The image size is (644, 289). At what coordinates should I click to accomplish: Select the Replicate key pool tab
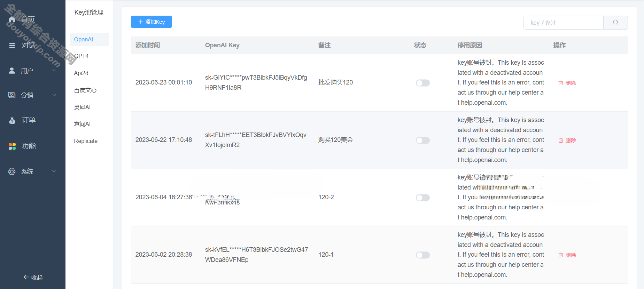click(x=86, y=141)
